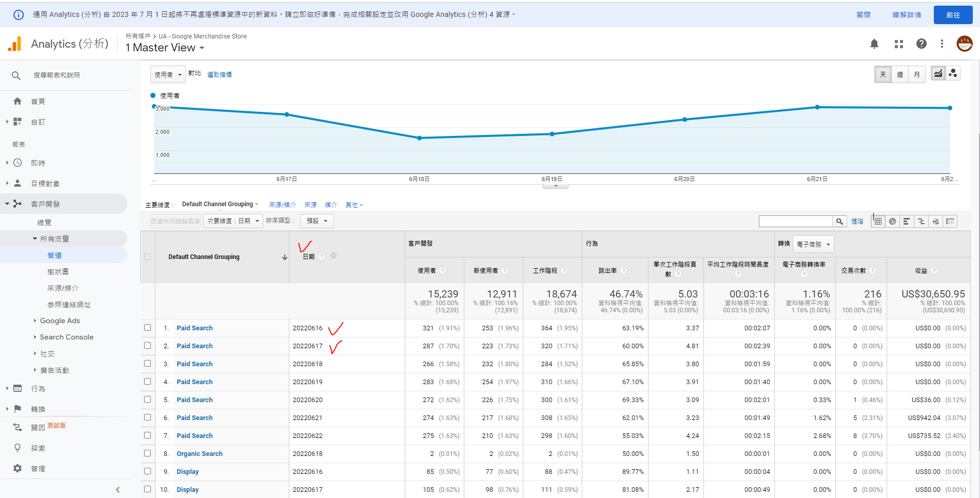
Task: Select the data table view icon
Action: coord(878,222)
